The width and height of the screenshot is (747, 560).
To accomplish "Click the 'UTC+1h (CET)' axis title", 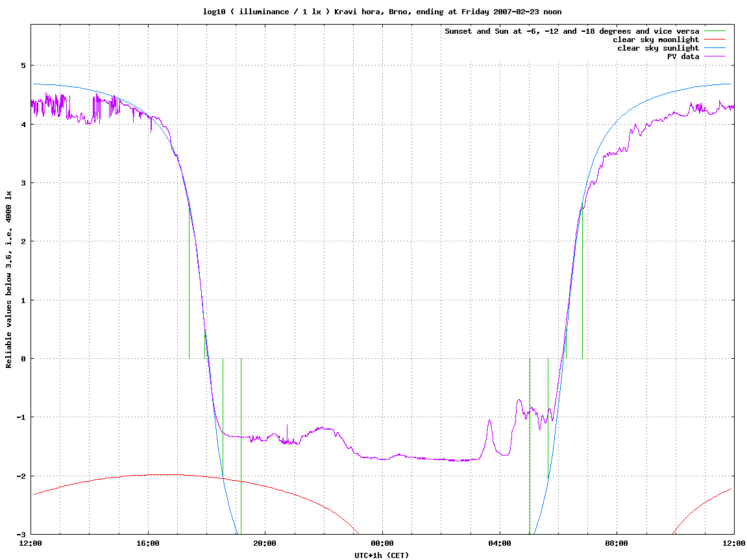I will tap(382, 555).
